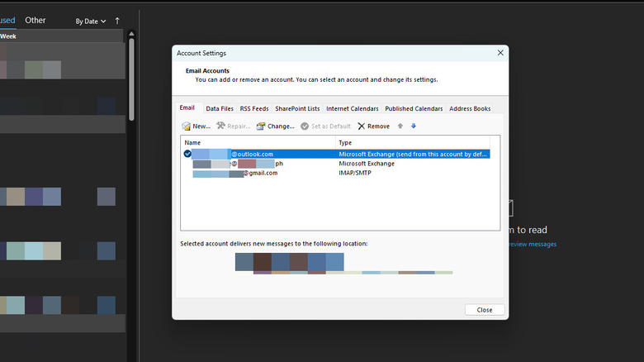644x362 pixels.
Task: Click the Week group header in mail list
Action: (62, 36)
